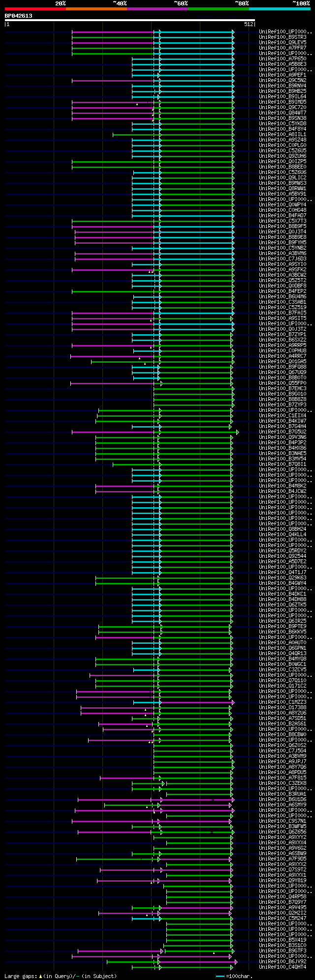Open the hit UniRef100_B9G010
Screen dimensions: 315x980
pos(283,394)
